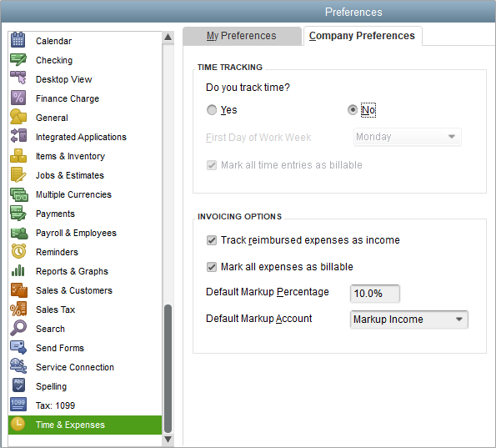Open the First Day of Work Week dropdown
Screen dimensions: 496x448
[x=408, y=137]
